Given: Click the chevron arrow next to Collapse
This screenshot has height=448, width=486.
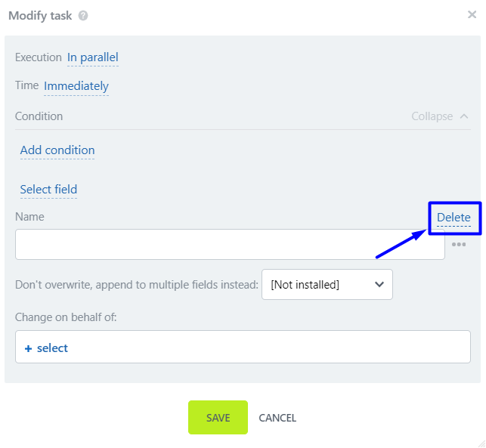Looking at the screenshot, I should click(x=464, y=116).
